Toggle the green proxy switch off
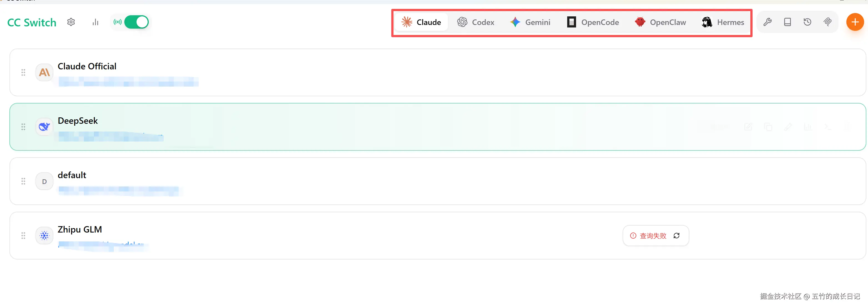 coord(137,22)
